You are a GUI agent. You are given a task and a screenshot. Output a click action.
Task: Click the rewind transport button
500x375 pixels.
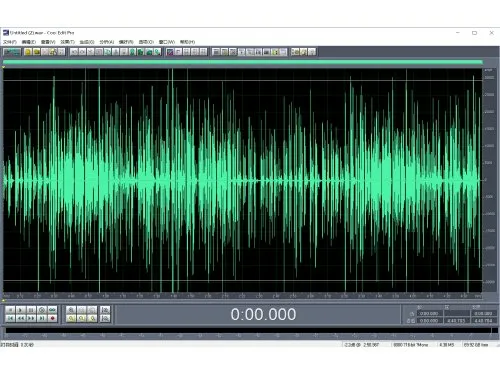(20, 318)
